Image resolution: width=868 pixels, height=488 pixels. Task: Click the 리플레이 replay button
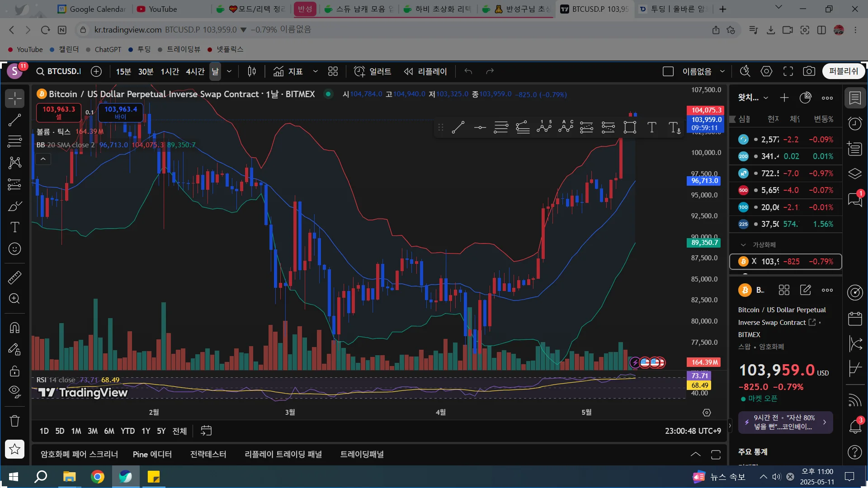click(x=425, y=71)
